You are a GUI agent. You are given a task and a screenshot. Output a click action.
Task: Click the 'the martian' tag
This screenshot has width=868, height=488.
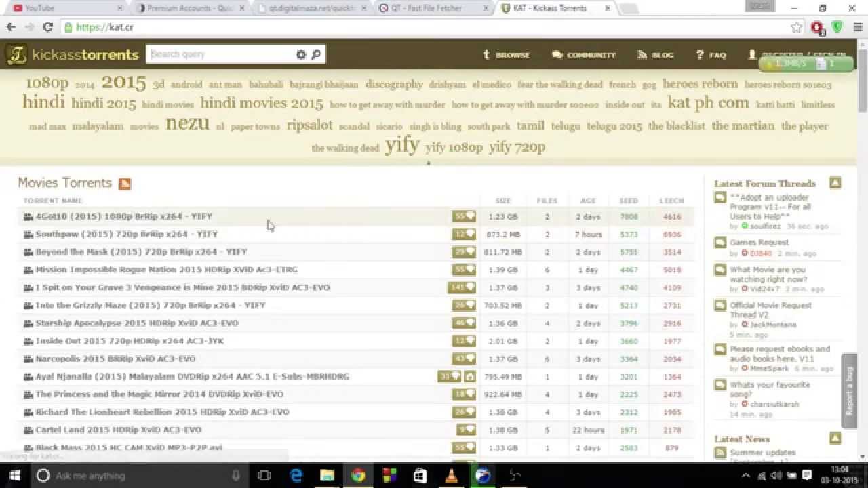[743, 126]
